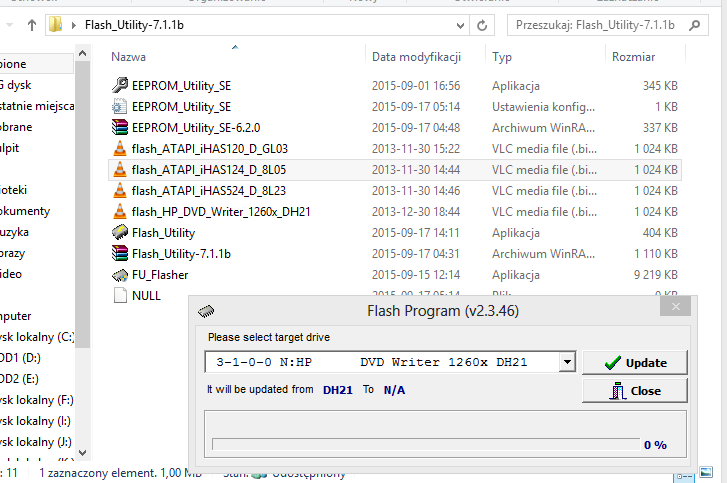Click size 9 219 KB of FU_Flasher
727x483 pixels.
(656, 275)
